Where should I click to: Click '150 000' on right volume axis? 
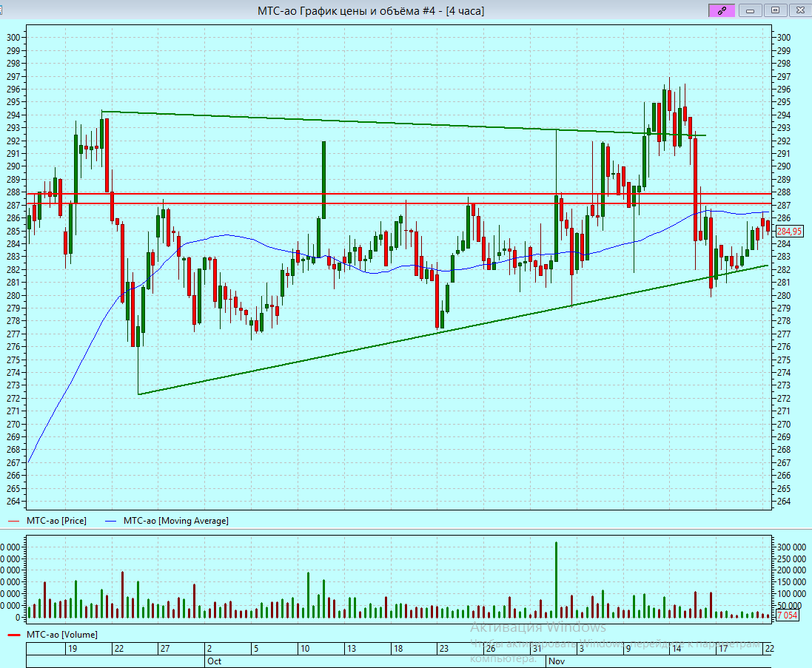tap(791, 582)
